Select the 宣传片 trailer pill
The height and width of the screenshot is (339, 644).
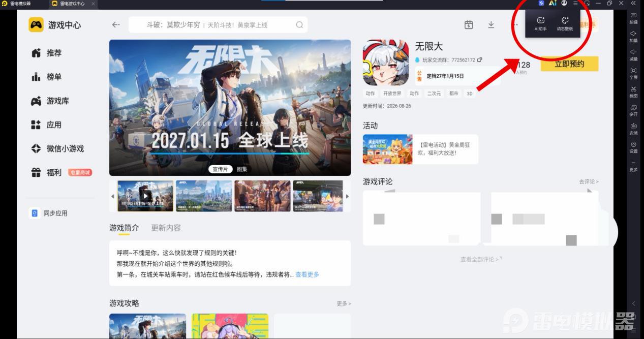tap(221, 169)
